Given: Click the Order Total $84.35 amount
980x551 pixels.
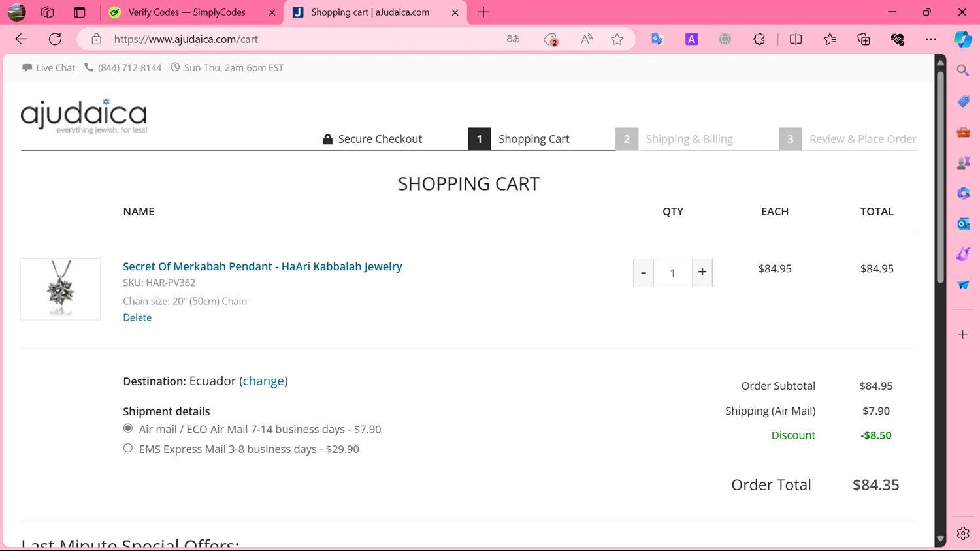Looking at the screenshot, I should (x=876, y=485).
